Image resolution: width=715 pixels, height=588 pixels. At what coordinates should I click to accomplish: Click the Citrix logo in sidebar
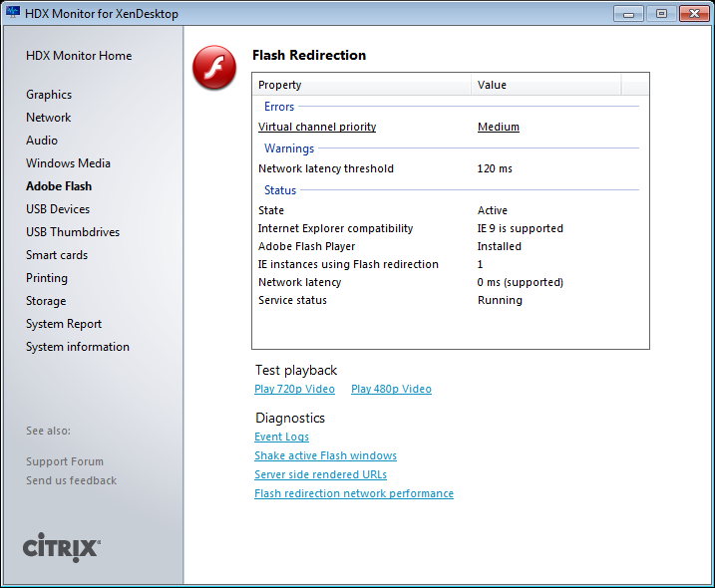62,547
